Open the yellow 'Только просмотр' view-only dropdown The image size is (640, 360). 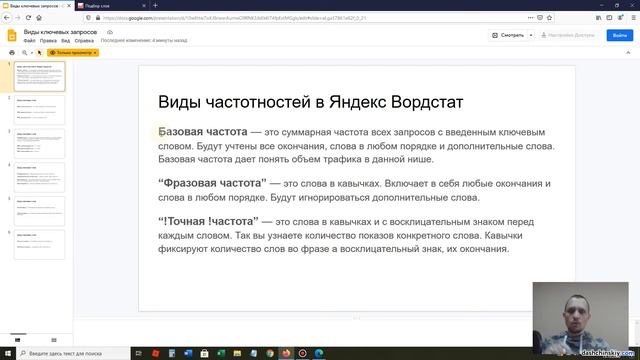(x=73, y=53)
